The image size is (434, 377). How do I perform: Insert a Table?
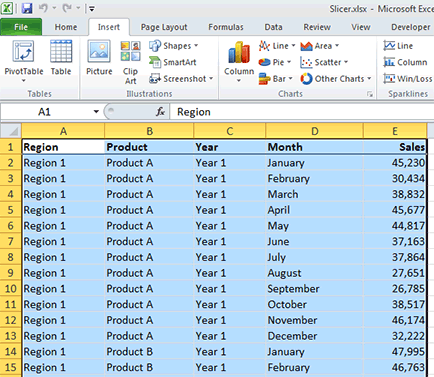click(x=61, y=57)
